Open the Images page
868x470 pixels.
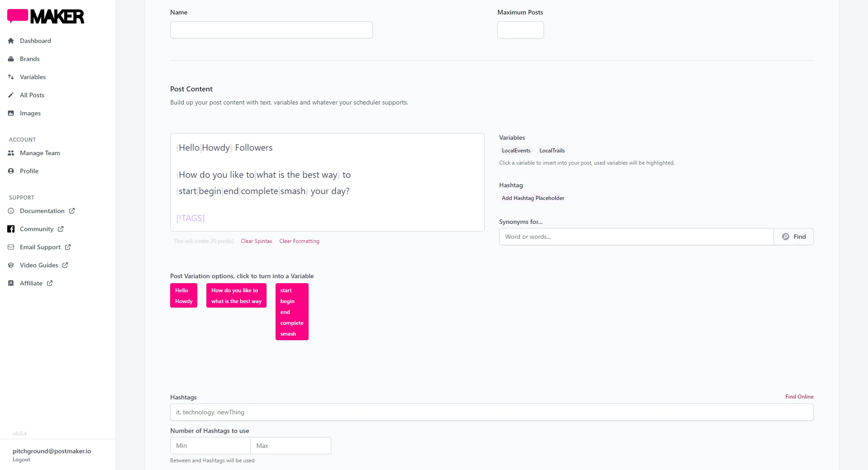click(30, 113)
